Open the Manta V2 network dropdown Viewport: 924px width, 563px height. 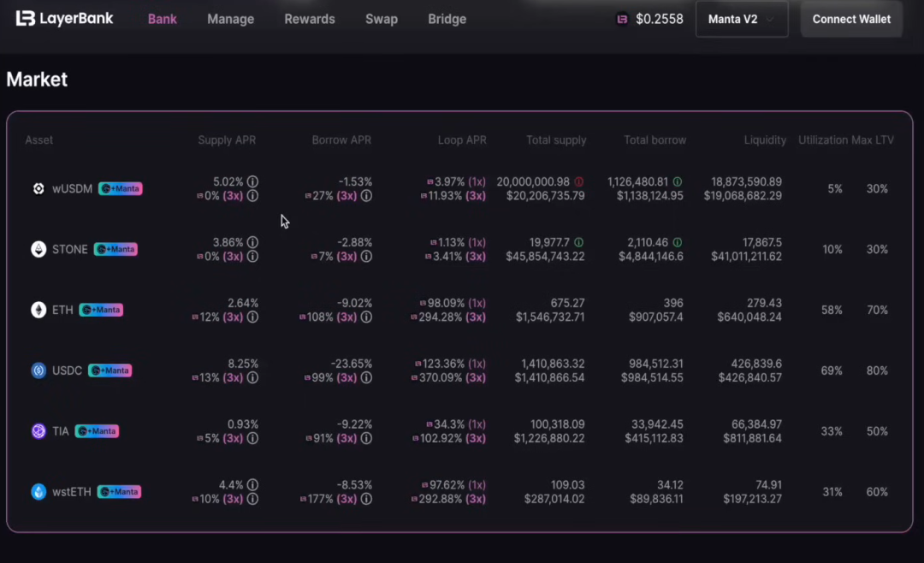[741, 19]
